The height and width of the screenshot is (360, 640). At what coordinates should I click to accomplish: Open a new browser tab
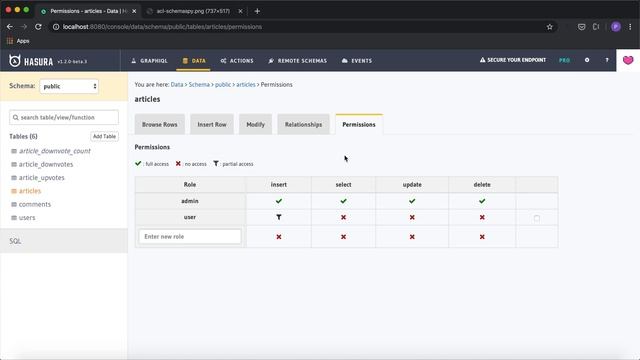click(257, 11)
